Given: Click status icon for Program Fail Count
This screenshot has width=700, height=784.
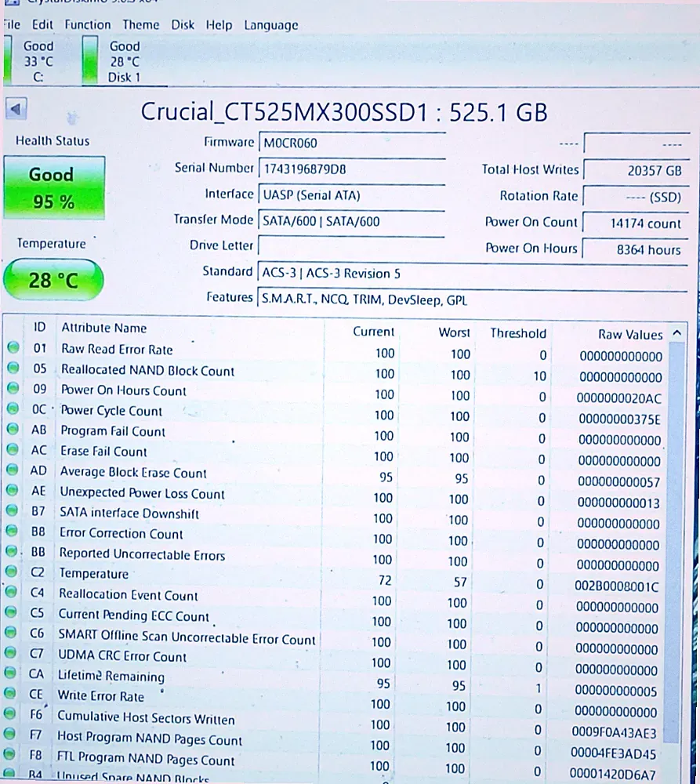Looking at the screenshot, I should pyautogui.click(x=13, y=429).
